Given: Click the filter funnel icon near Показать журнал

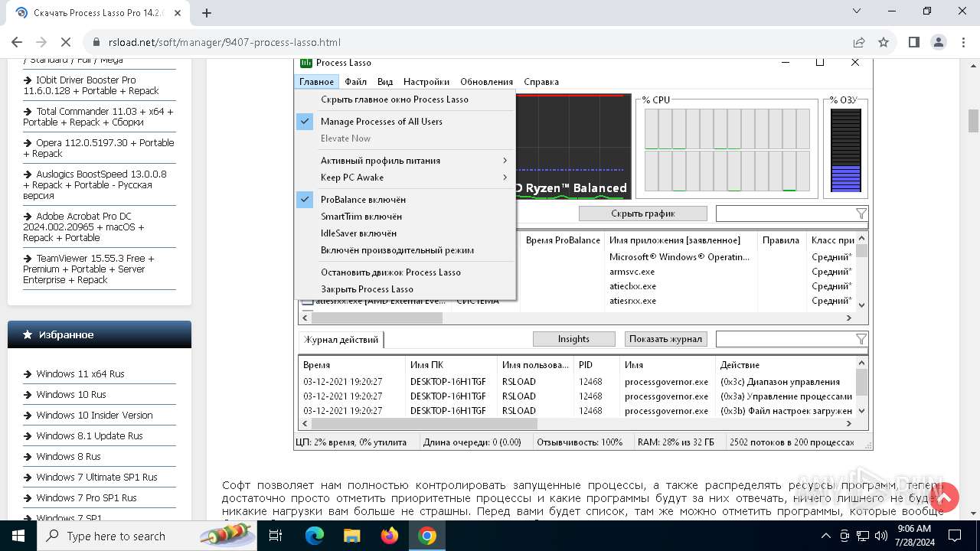Looking at the screenshot, I should tap(861, 338).
